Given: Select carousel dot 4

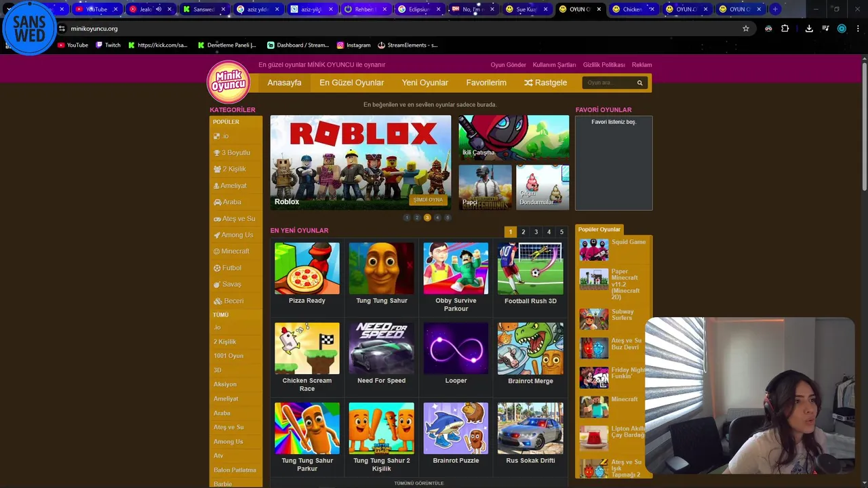Looking at the screenshot, I should (437, 218).
